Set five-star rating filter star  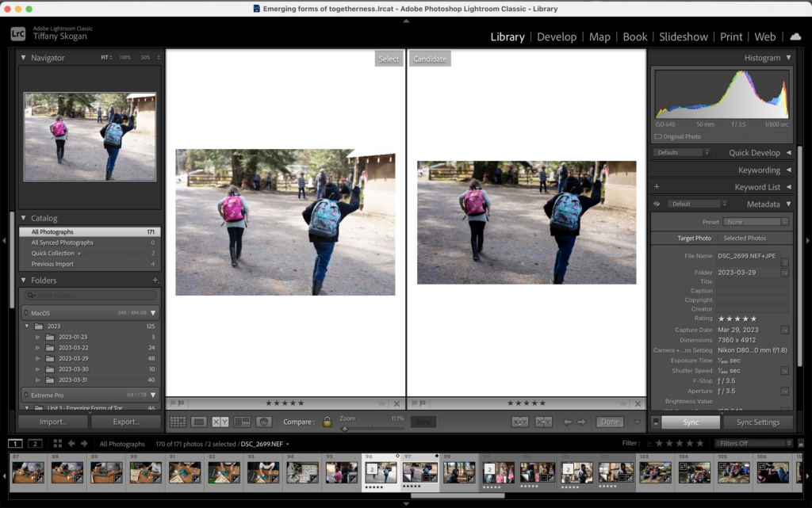click(700, 443)
